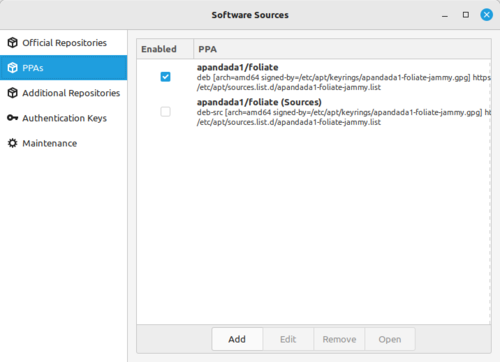The height and width of the screenshot is (362, 500).
Task: Sort by the Enabled column header
Action: click(165, 49)
